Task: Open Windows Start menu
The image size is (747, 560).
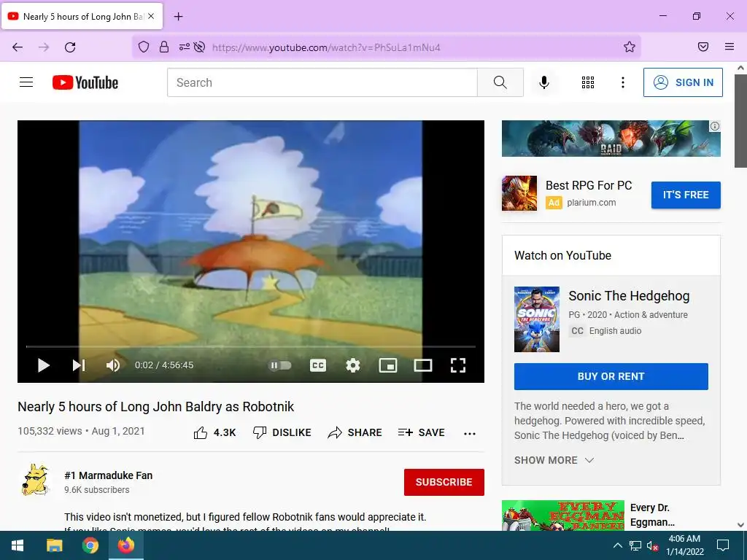Action: click(18, 545)
